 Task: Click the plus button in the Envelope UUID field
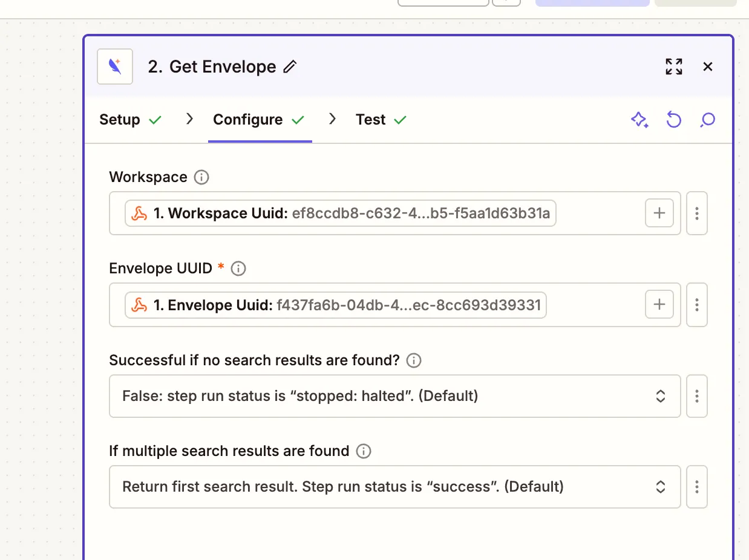pos(659,305)
